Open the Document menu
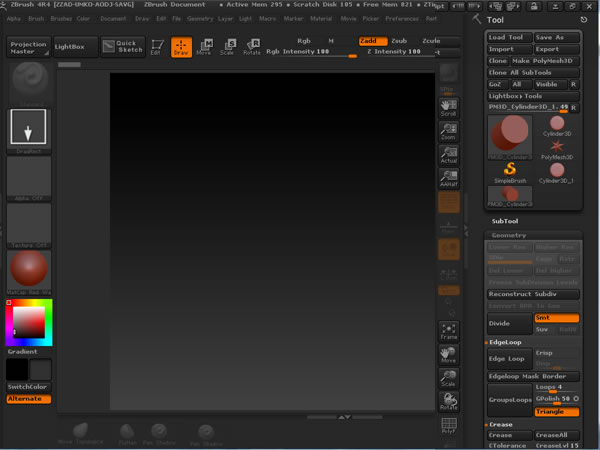600x450 pixels. pyautogui.click(x=113, y=18)
